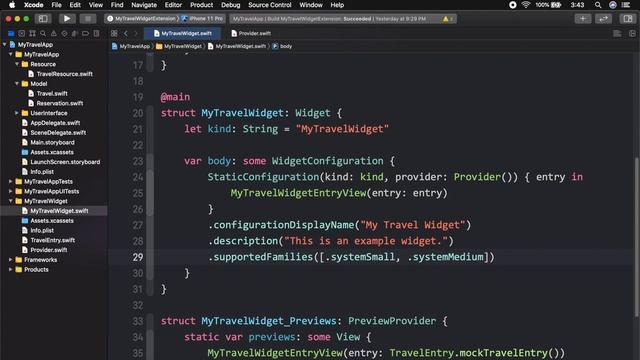
Task: Open MyTravelWidget folder breadcrumb
Action: tap(179, 46)
